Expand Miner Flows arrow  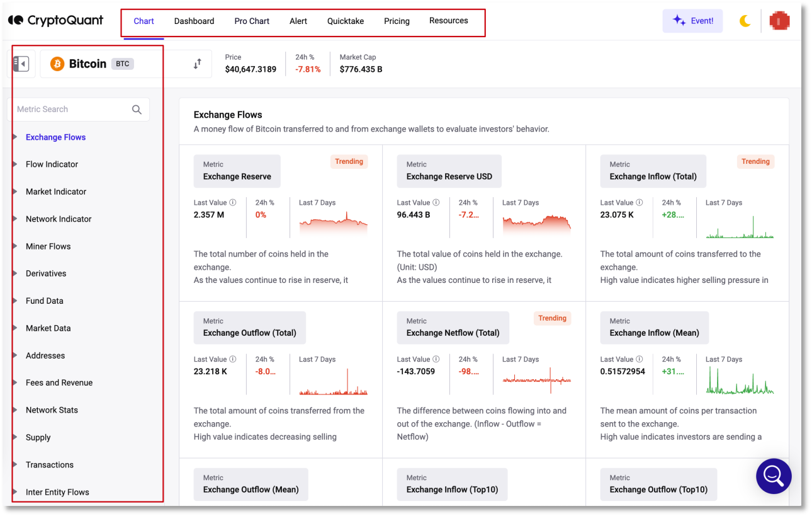[14, 246]
